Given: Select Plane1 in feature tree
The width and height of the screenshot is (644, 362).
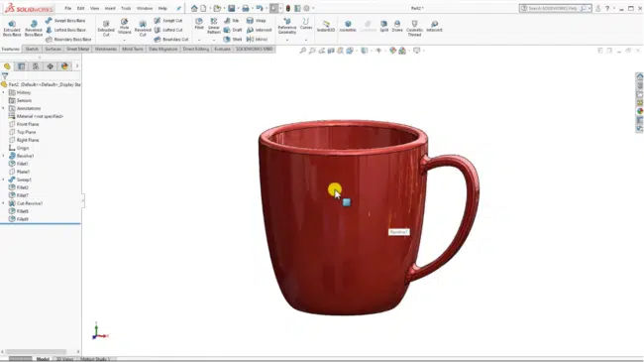Looking at the screenshot, I should point(19,172).
